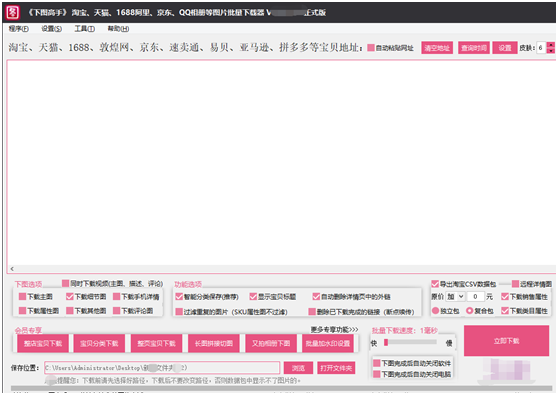Uncheck 导出淘宝CSV数据包 checkbox

click(x=435, y=284)
